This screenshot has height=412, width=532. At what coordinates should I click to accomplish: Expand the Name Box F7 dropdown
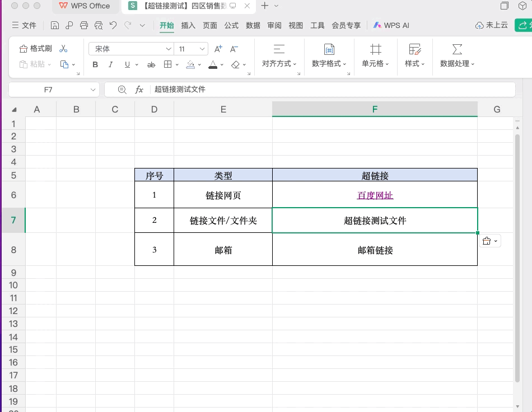click(92, 90)
